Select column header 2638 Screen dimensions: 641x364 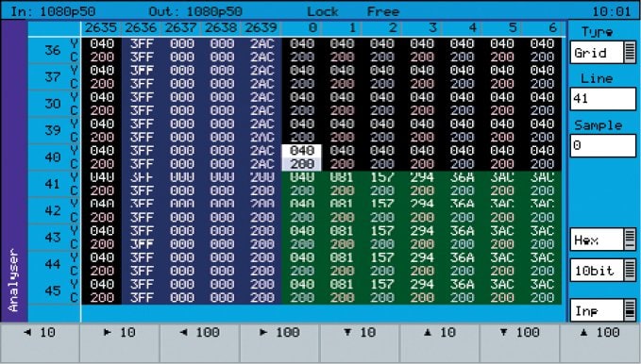pyautogui.click(x=221, y=27)
